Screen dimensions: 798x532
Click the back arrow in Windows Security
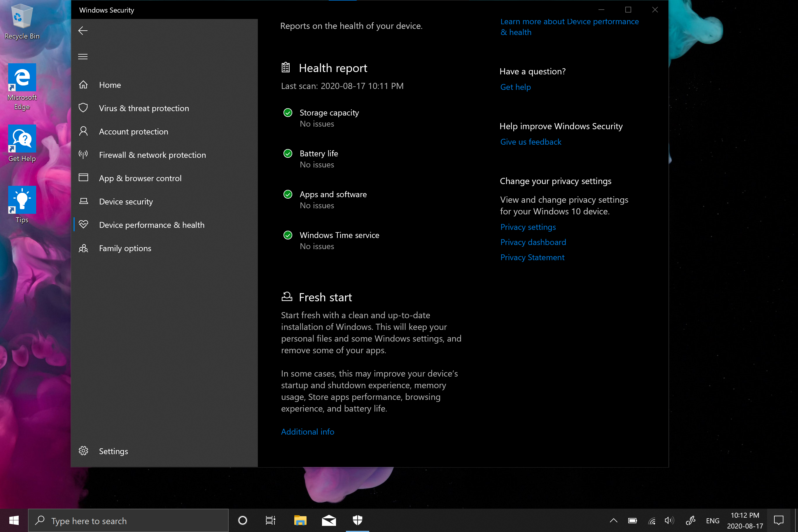pyautogui.click(x=83, y=31)
